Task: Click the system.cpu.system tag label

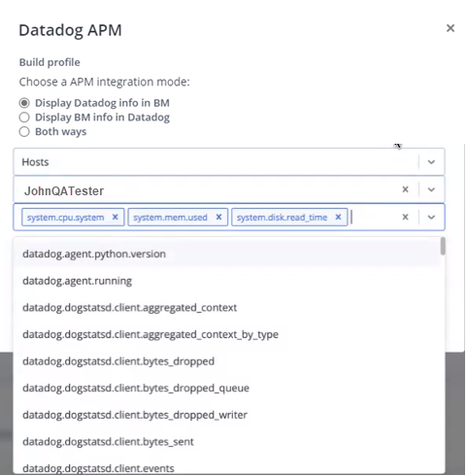Action: pyautogui.click(x=66, y=218)
